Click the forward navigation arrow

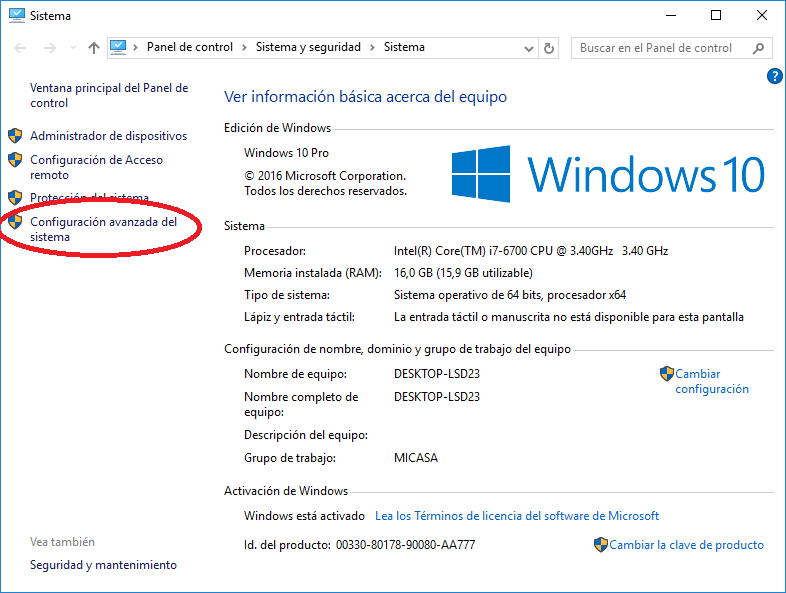click(x=48, y=48)
